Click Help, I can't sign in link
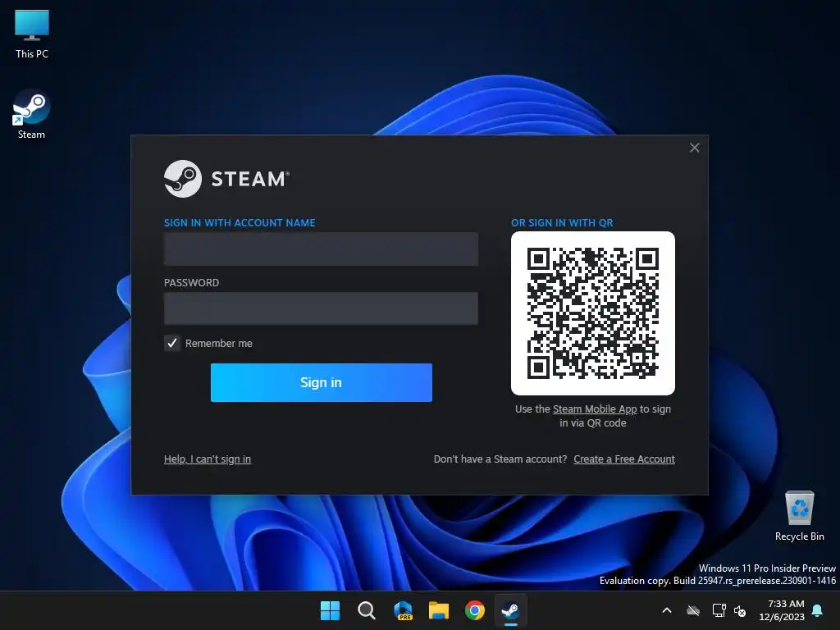Image resolution: width=840 pixels, height=630 pixels. click(x=208, y=459)
